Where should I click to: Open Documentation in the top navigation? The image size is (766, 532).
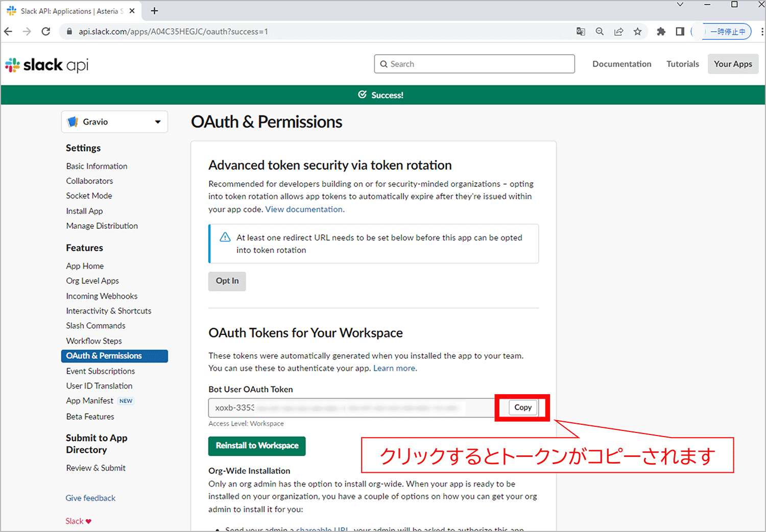(621, 64)
